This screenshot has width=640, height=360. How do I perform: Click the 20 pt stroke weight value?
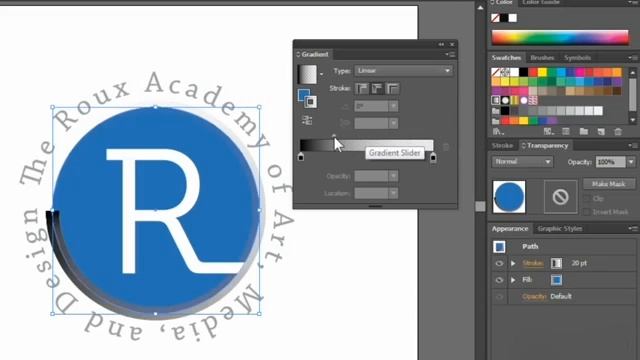579,264
